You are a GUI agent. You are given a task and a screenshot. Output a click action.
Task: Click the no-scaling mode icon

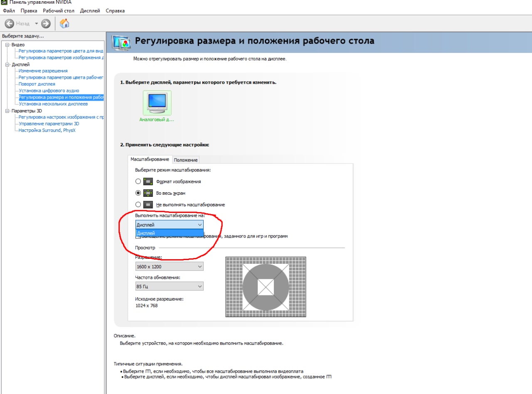click(x=148, y=205)
